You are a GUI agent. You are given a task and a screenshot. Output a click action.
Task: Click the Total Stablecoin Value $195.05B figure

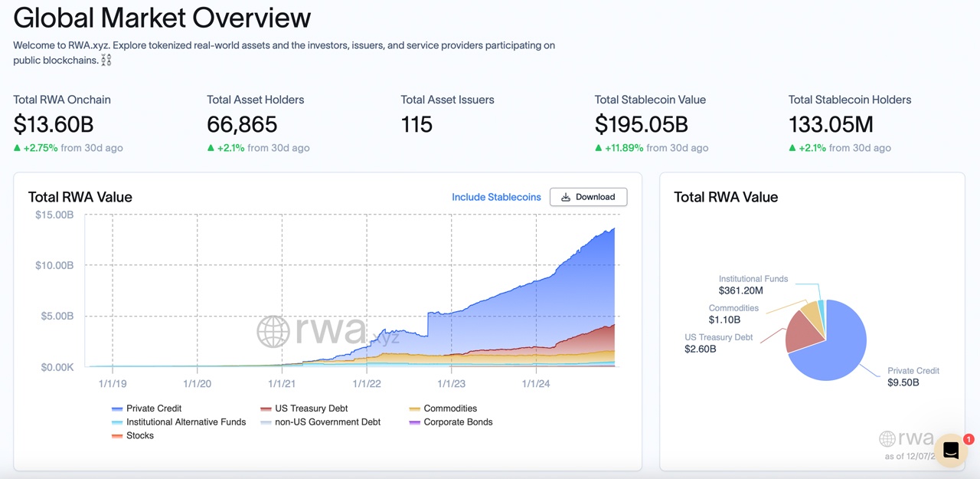tap(641, 124)
